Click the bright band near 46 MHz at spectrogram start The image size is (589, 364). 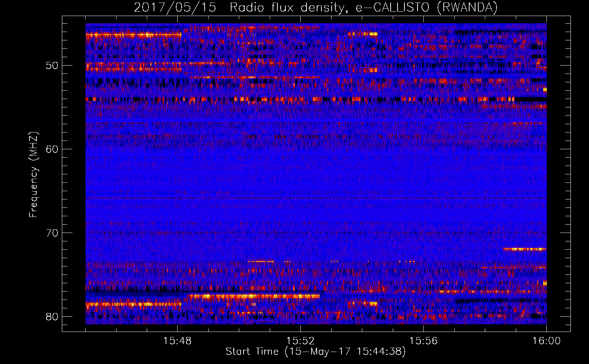[134, 35]
